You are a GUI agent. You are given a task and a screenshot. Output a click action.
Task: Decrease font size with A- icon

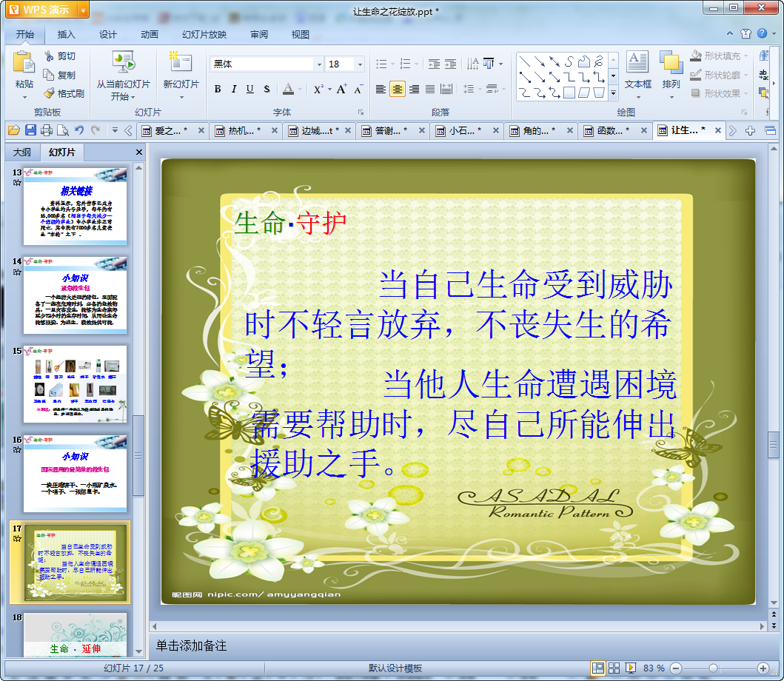tap(358, 89)
